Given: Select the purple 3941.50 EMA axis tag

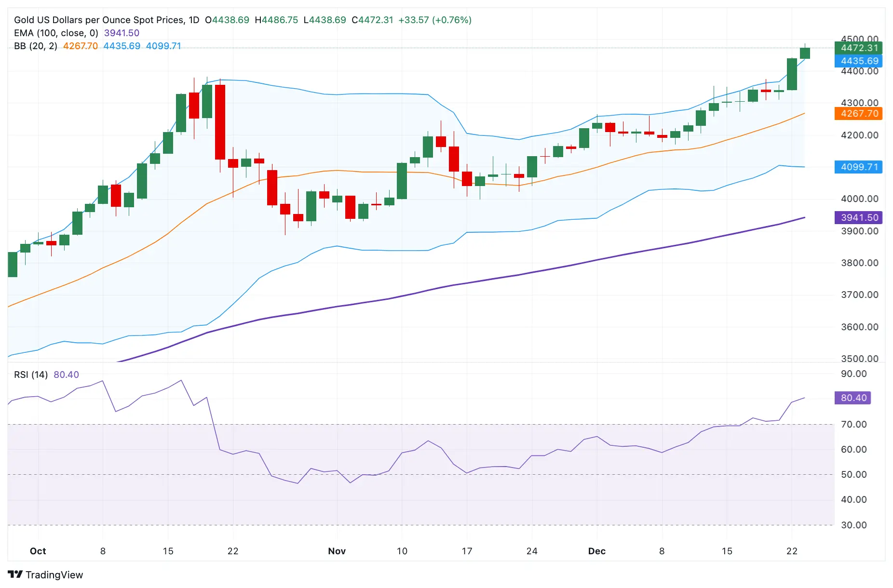Looking at the screenshot, I should tap(858, 217).
